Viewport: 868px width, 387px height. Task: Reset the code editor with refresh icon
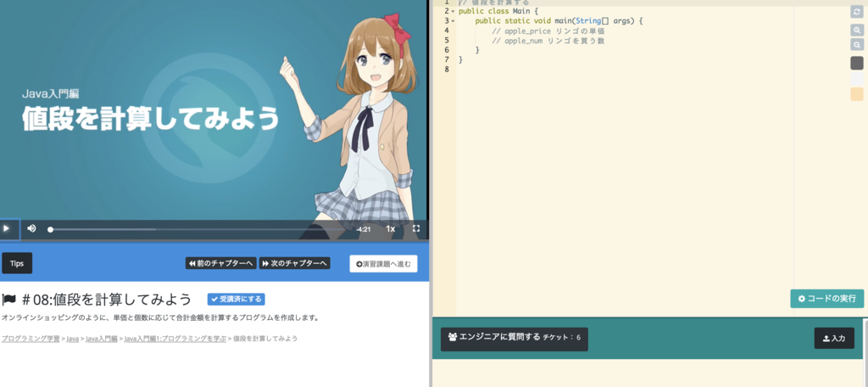(856, 12)
